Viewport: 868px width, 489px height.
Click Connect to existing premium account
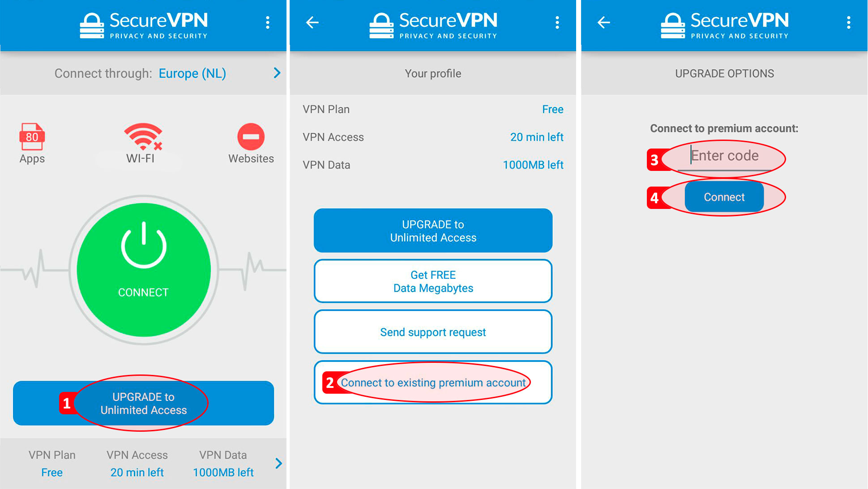tap(433, 382)
